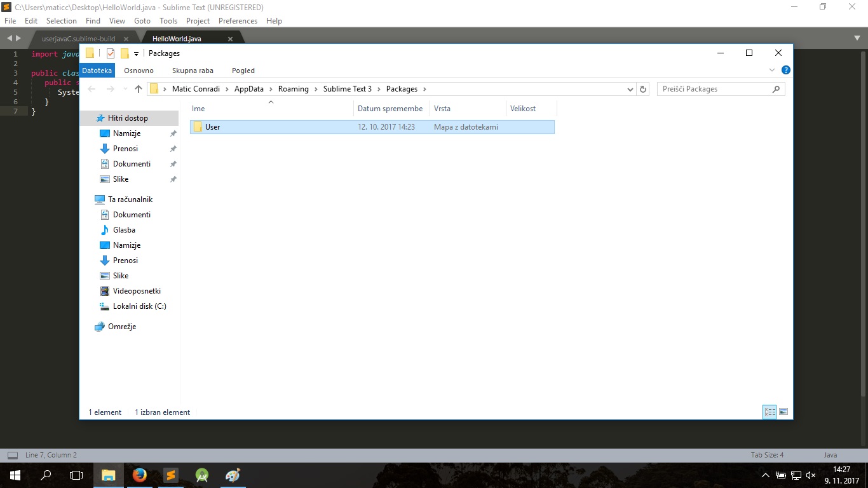Sort by the Vrsta column header
This screenshot has width=868, height=488.
pos(468,109)
